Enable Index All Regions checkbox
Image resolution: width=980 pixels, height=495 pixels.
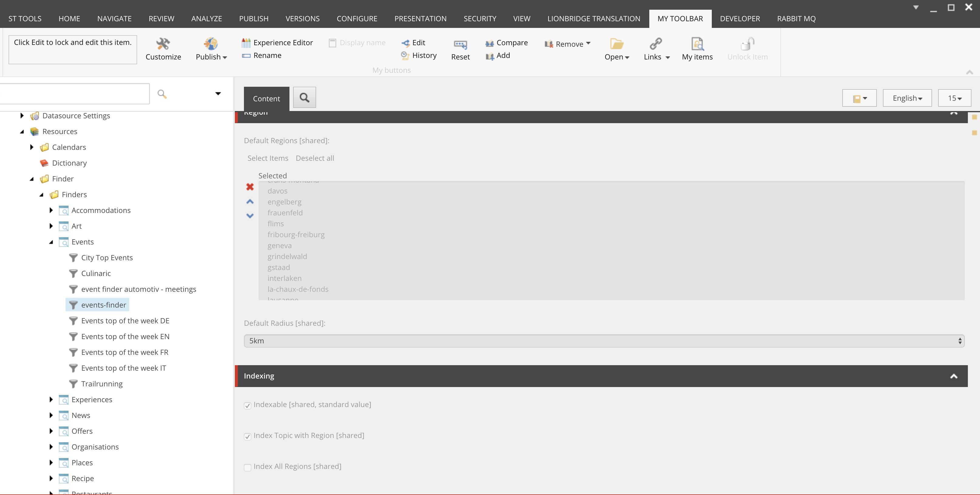[x=248, y=467]
